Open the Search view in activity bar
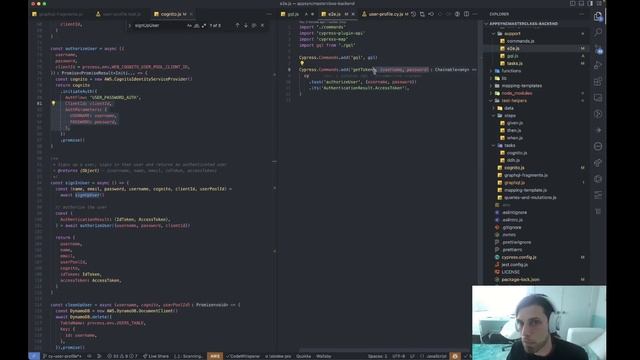This screenshot has width=640, height=360. [x=598, y=32]
